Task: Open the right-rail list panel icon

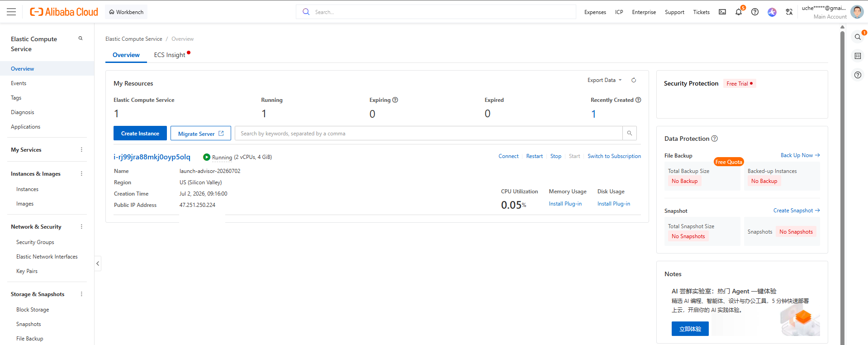Action: pyautogui.click(x=858, y=56)
